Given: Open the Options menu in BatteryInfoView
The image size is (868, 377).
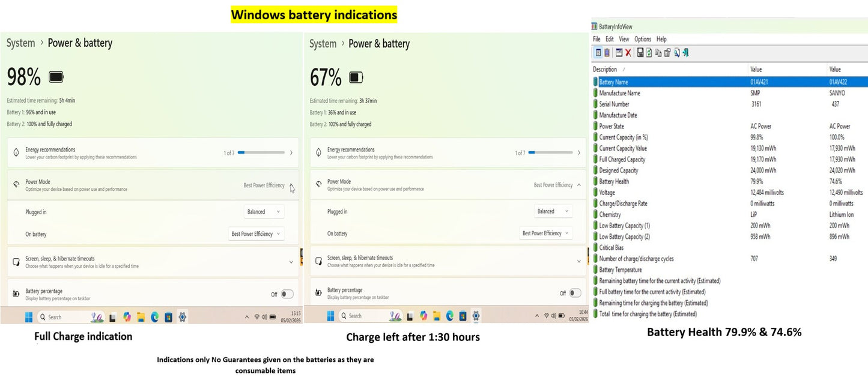Looking at the screenshot, I should [x=643, y=39].
